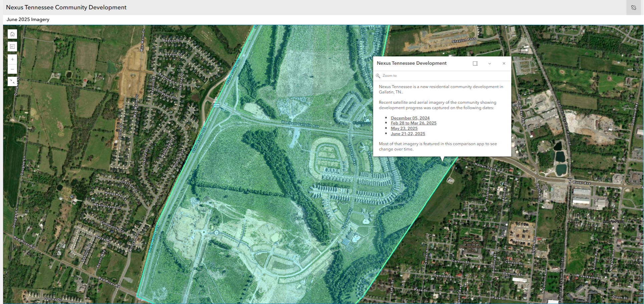Screen dimensions: 644x304
Task: Open the June 21-22, 2025 imagery link
Action: click(x=408, y=134)
